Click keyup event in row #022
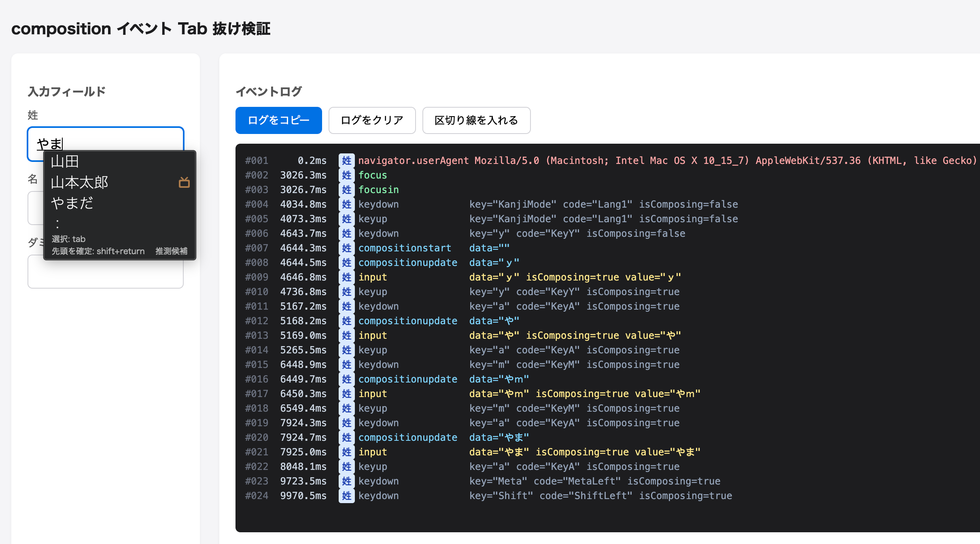This screenshot has width=980, height=544. click(x=373, y=467)
